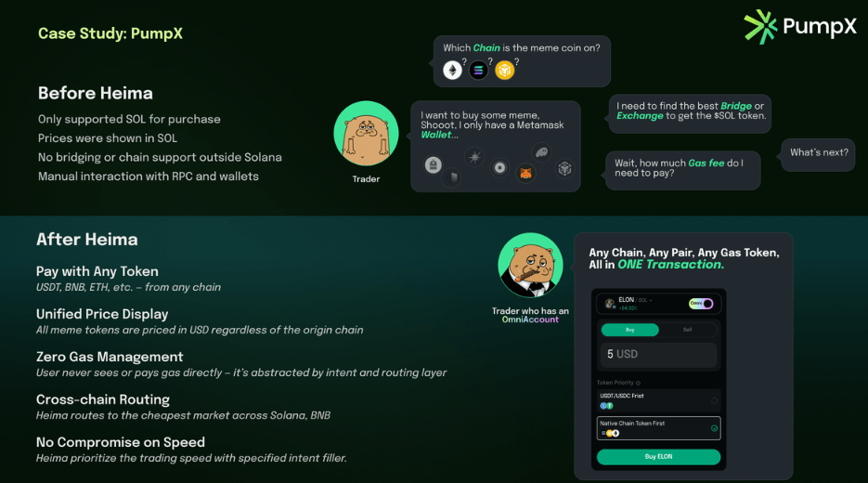Click the OmniAccount gradient text
The height and width of the screenshot is (483, 868).
coord(530,320)
